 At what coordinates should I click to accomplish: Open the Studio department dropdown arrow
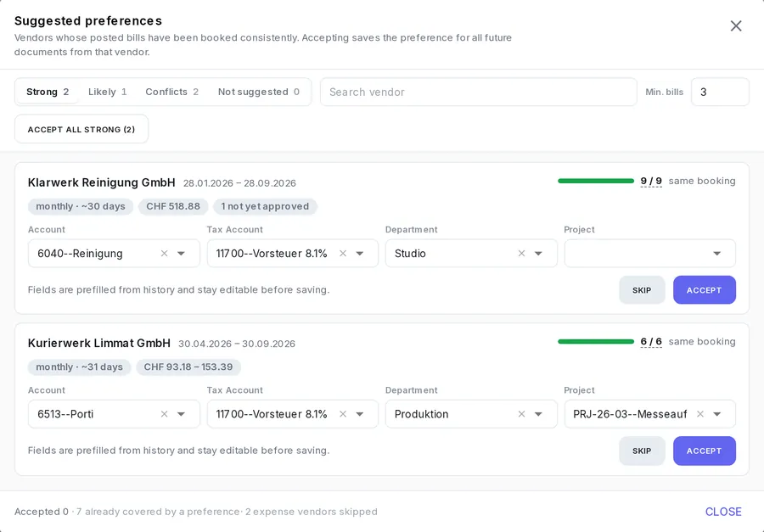click(x=538, y=254)
